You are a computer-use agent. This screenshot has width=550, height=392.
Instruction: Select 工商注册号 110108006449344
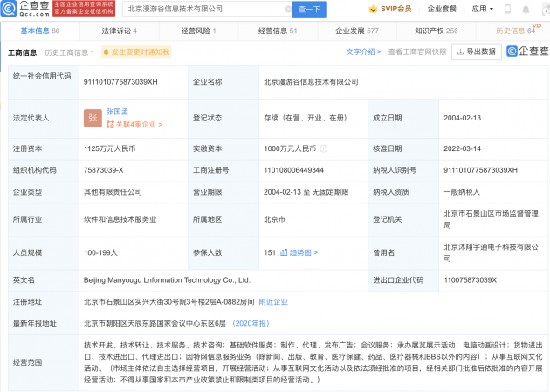[294, 170]
